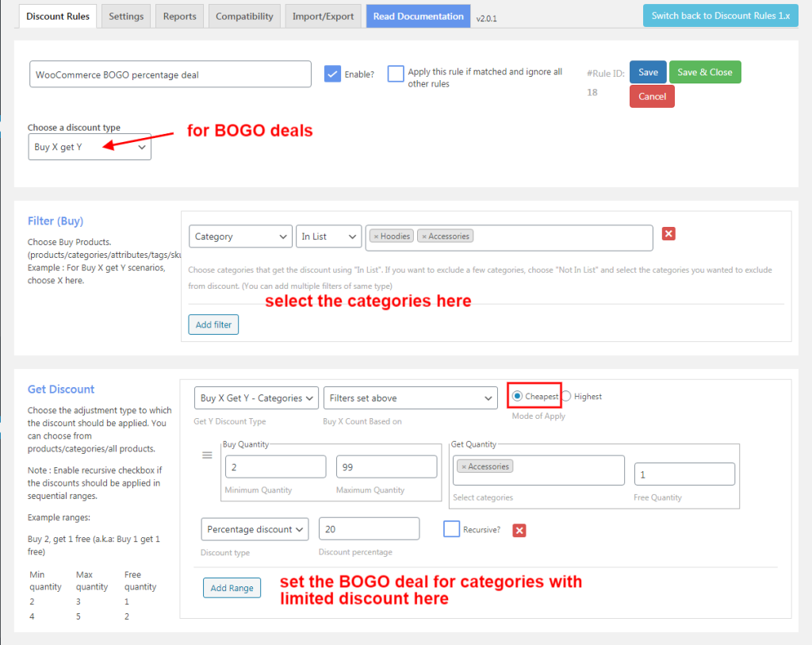Image resolution: width=812 pixels, height=645 pixels.
Task: Open the In List condition dropdown
Action: (329, 236)
